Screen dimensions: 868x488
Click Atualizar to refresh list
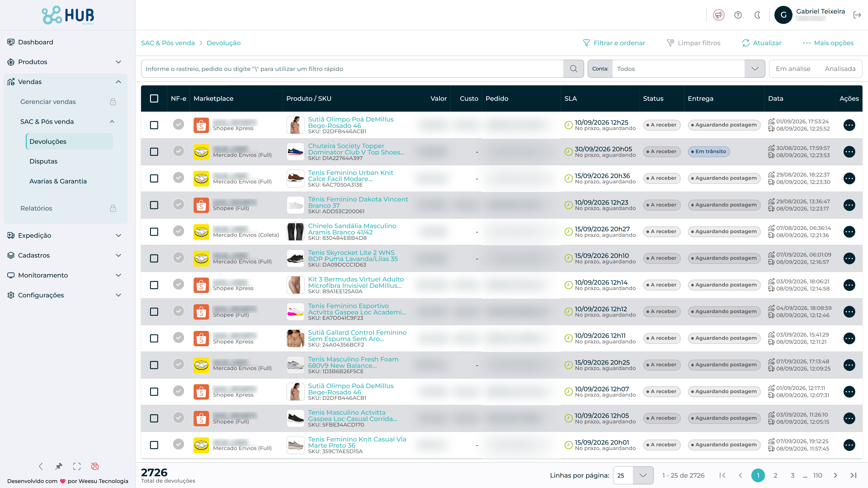762,43
